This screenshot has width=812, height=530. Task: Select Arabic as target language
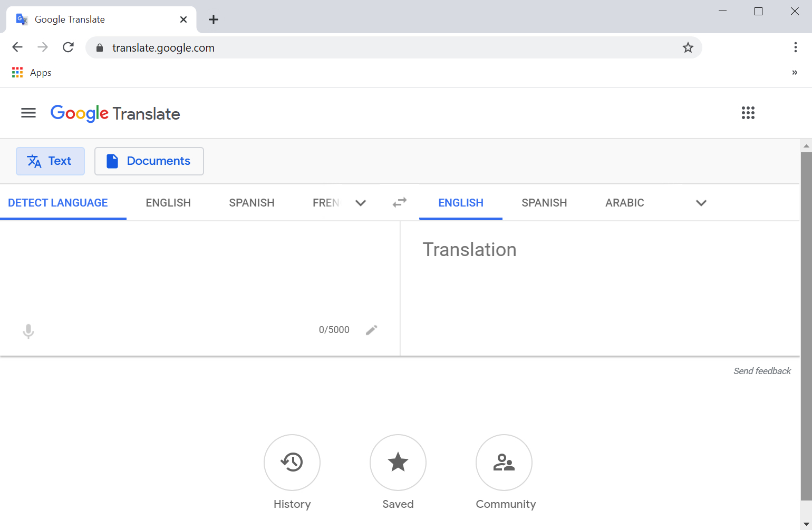[x=625, y=203]
